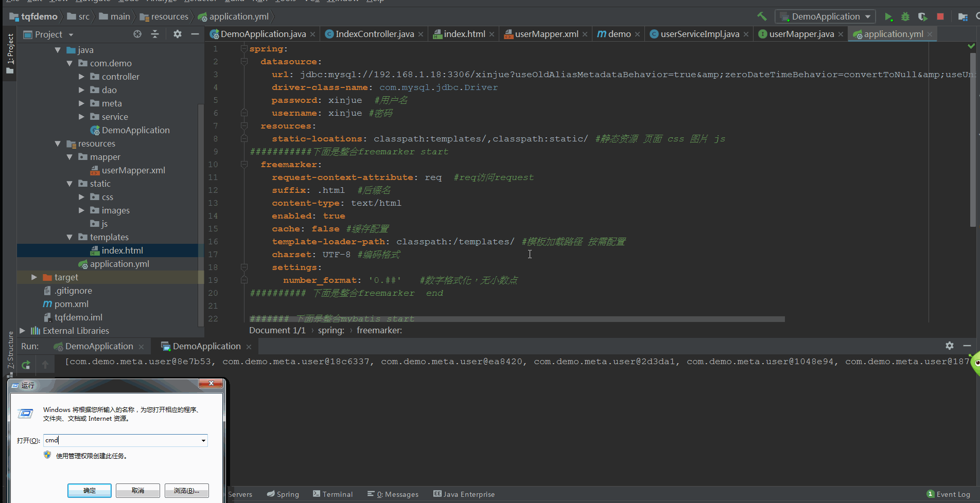
Task: Expand the Run dialog command history dropdown
Action: pyautogui.click(x=203, y=440)
